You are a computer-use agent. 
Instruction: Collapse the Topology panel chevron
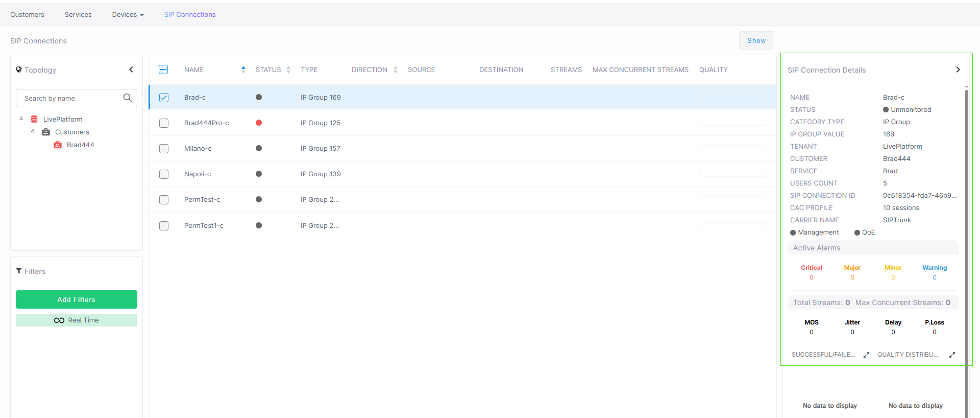click(131, 69)
